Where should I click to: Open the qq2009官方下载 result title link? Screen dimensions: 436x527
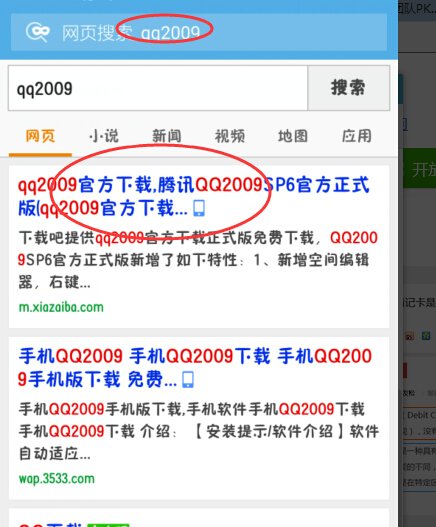tap(194, 196)
